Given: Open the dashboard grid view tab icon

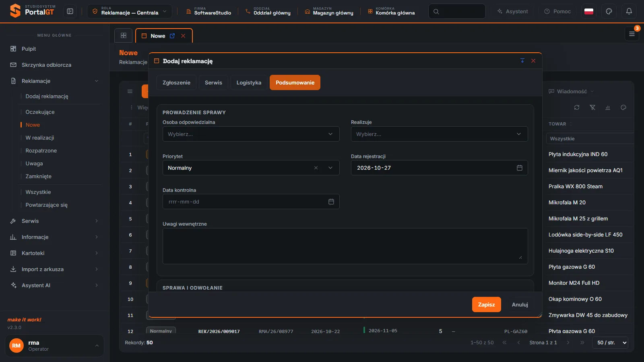Looking at the screenshot, I should pos(124,35).
